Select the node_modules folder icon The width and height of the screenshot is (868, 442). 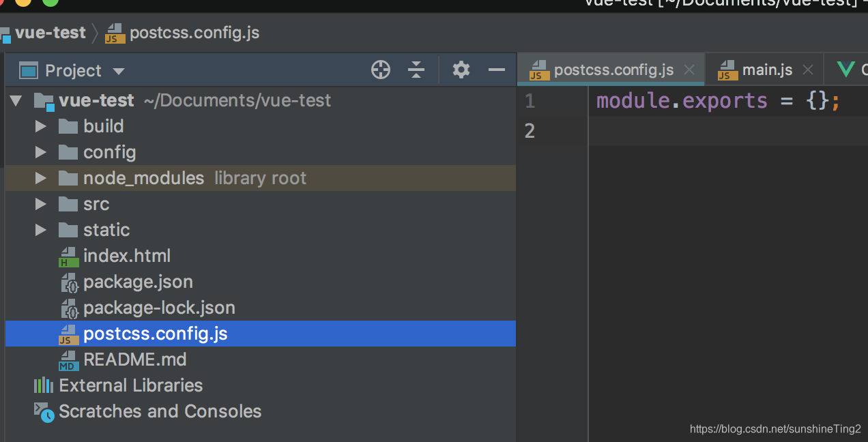(68, 178)
